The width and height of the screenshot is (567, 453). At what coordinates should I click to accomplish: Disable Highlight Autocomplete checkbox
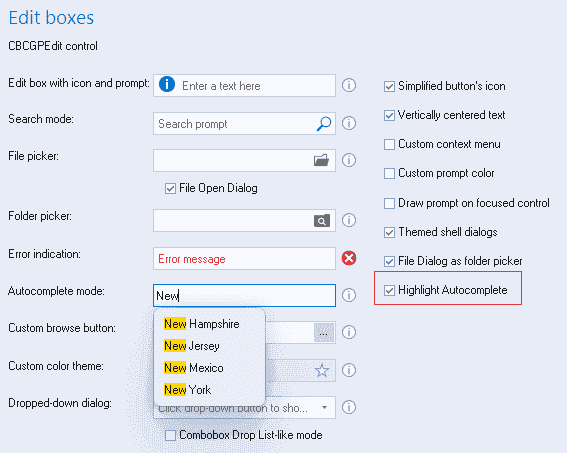click(389, 290)
